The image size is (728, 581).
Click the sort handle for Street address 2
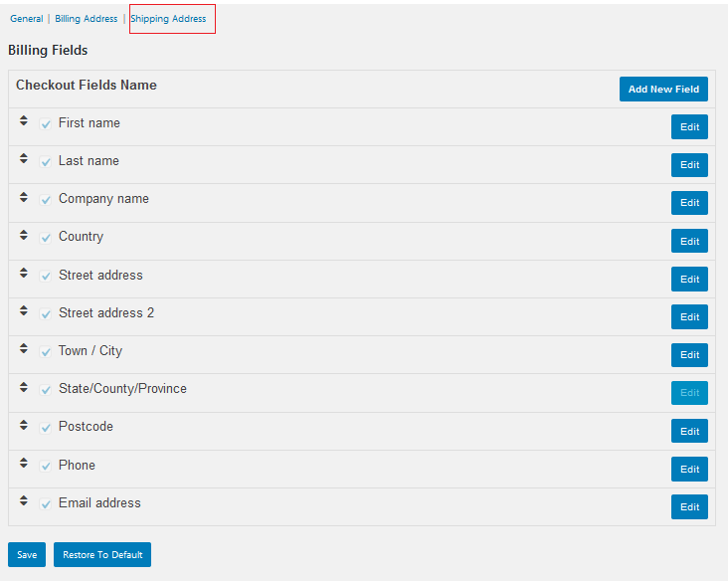pyautogui.click(x=24, y=310)
